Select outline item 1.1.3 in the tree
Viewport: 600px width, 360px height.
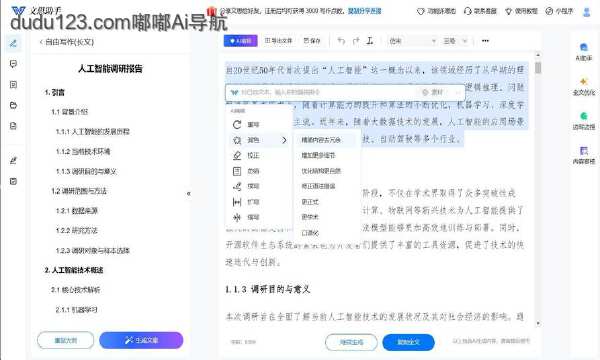(86, 171)
